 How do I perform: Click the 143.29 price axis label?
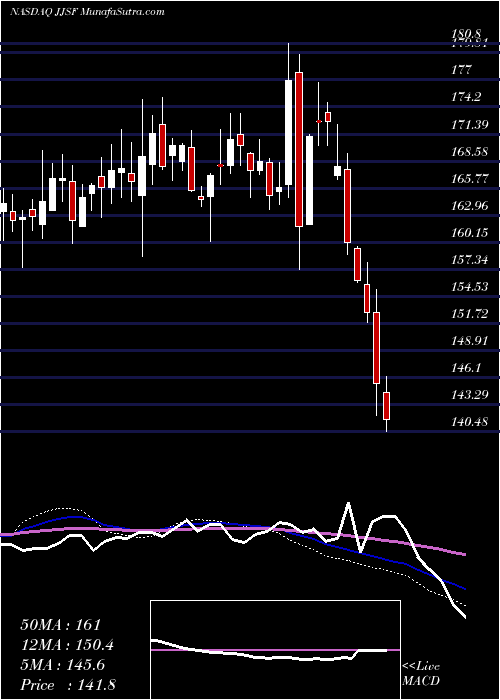[470, 395]
